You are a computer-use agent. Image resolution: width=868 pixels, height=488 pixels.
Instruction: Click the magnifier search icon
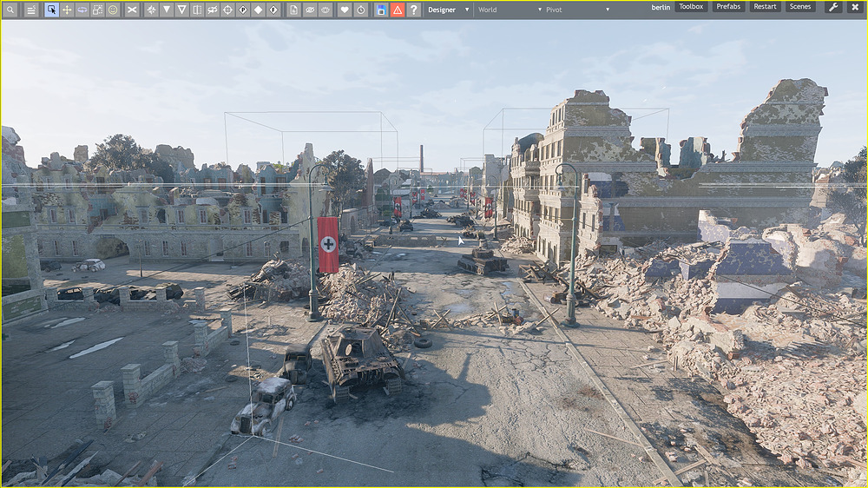pyautogui.click(x=10, y=10)
